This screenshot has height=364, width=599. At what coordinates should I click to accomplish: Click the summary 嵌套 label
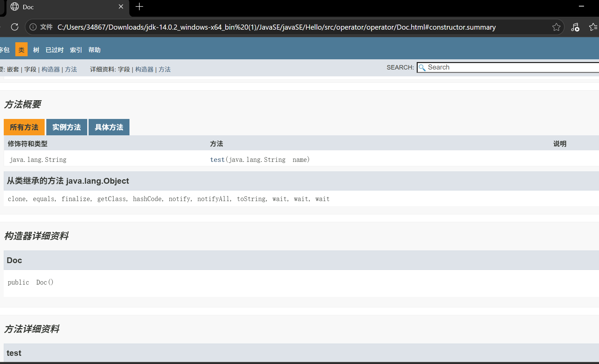[13, 69]
